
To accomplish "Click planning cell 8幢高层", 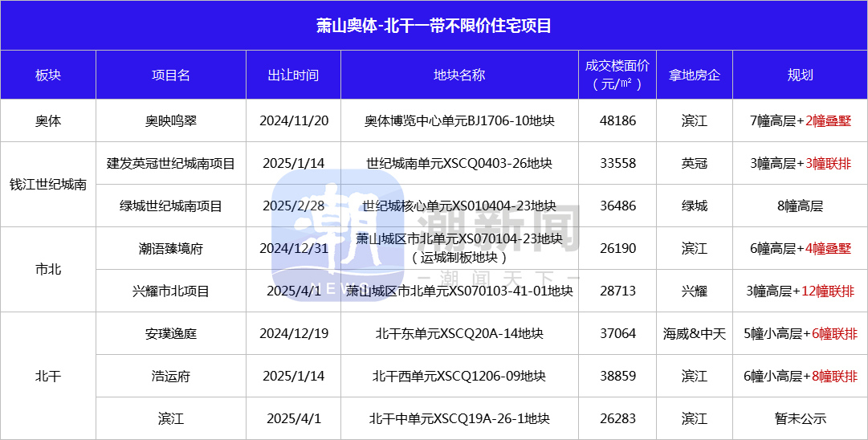I will point(800,206).
